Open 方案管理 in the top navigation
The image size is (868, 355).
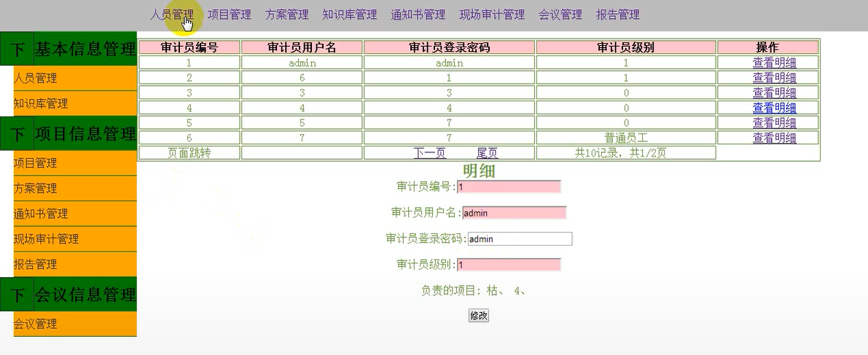pos(286,15)
